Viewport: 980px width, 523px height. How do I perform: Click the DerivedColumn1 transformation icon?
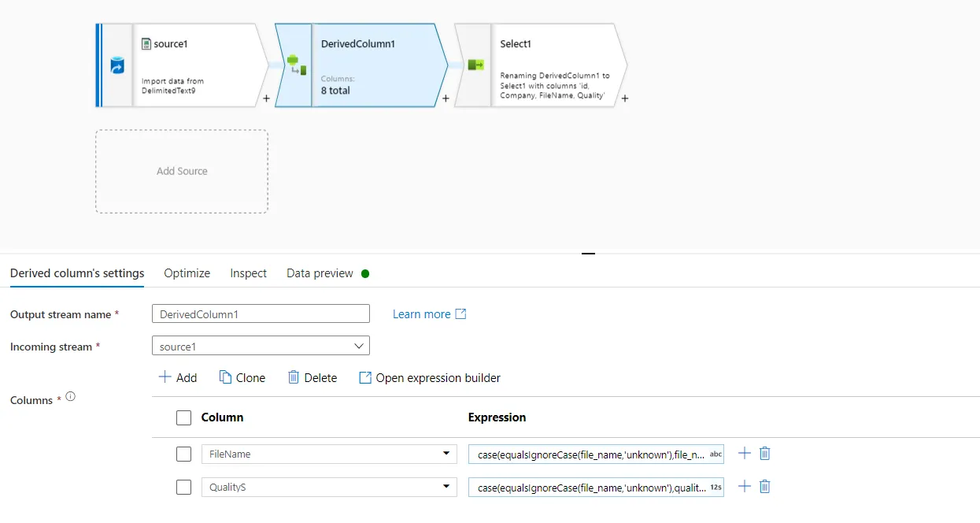click(295, 65)
